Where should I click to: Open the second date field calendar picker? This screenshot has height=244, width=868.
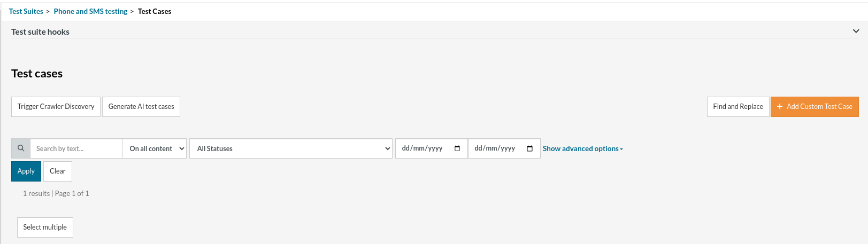(530, 148)
